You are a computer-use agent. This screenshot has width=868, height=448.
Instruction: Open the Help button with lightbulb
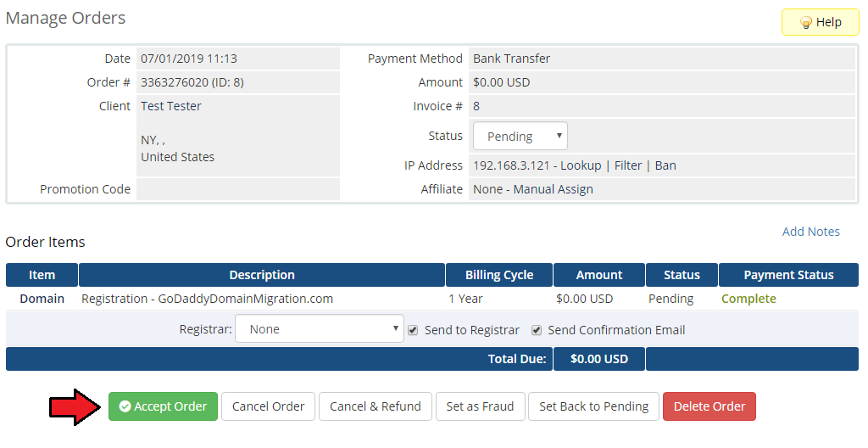tap(820, 22)
